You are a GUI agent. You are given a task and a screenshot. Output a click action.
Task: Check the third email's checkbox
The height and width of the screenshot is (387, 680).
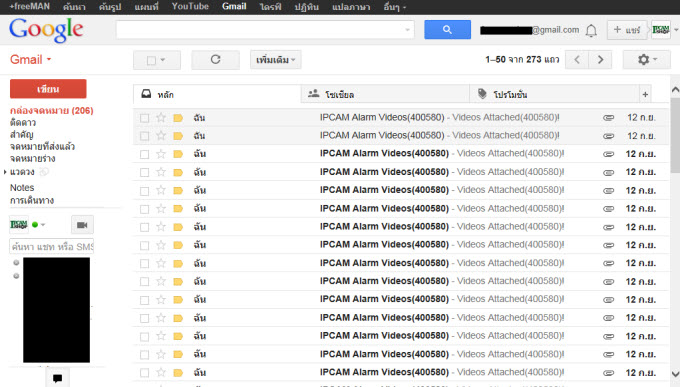click(x=144, y=154)
